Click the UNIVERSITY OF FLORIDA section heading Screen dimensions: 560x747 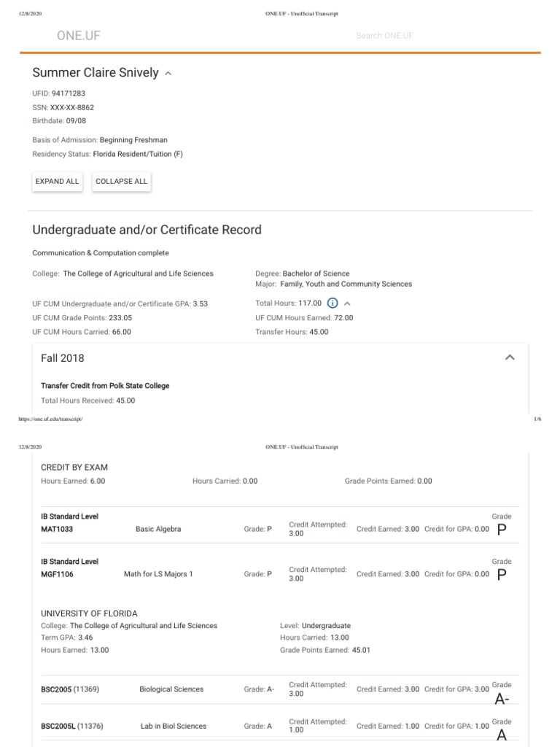coord(89,614)
